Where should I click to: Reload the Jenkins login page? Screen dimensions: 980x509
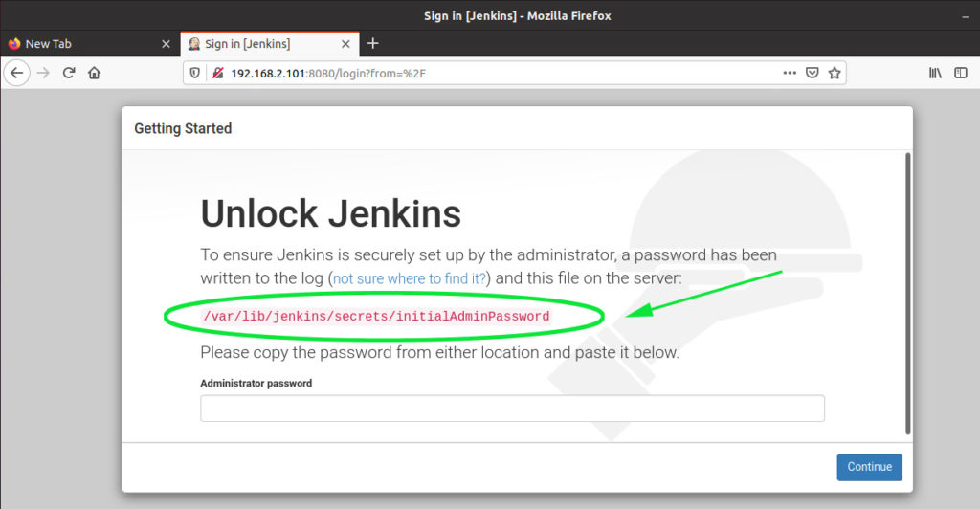point(69,73)
